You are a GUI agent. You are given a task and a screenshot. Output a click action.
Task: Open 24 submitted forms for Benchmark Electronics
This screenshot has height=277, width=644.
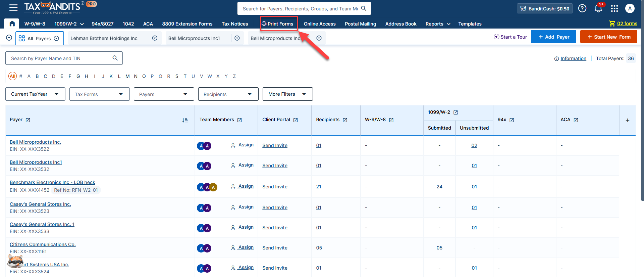point(439,187)
